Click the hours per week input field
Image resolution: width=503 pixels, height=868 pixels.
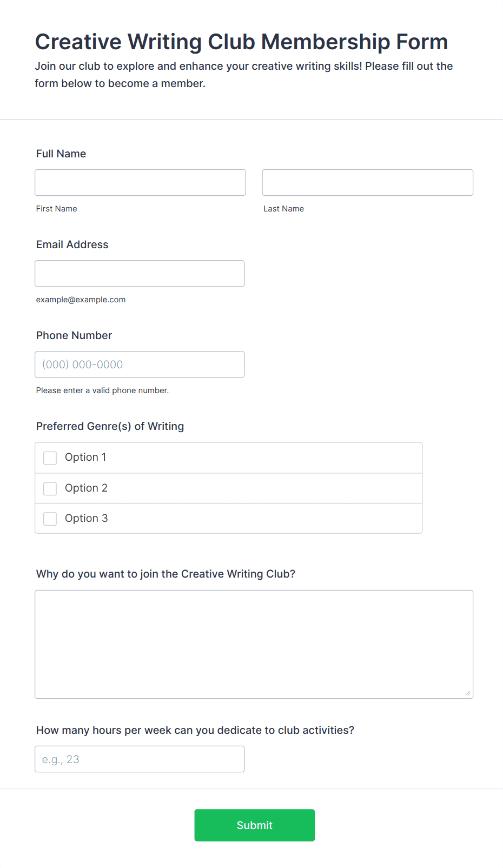(x=140, y=759)
